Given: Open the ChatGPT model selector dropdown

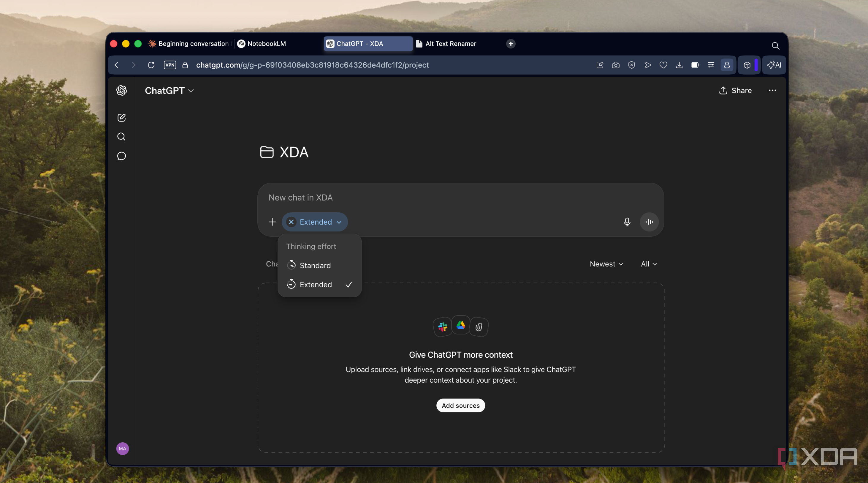Looking at the screenshot, I should tap(169, 91).
